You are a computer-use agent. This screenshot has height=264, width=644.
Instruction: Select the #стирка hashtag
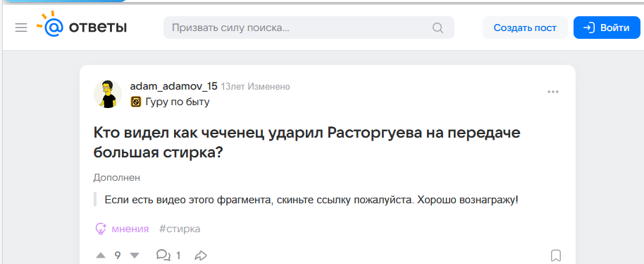(x=180, y=229)
